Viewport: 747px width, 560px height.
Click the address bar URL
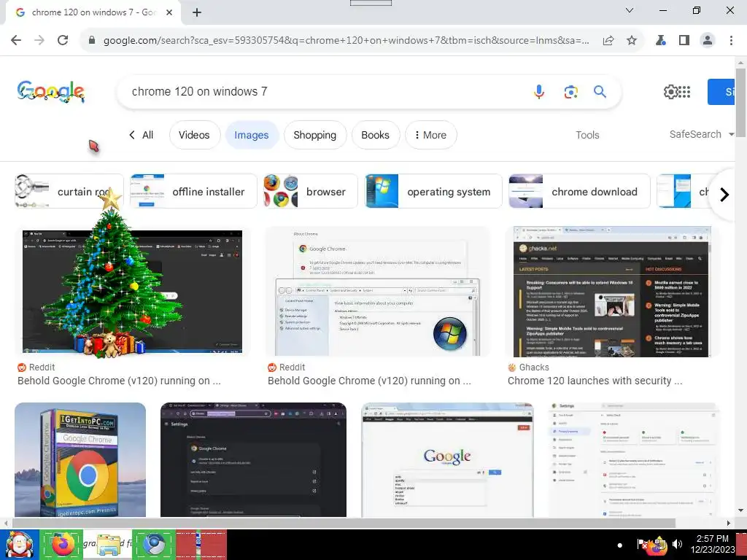[x=347, y=41]
